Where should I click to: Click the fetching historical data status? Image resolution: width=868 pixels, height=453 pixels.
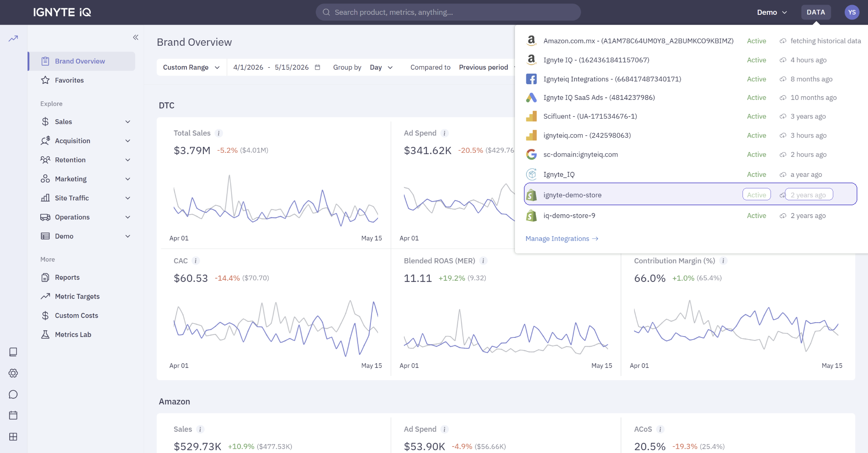[826, 41]
